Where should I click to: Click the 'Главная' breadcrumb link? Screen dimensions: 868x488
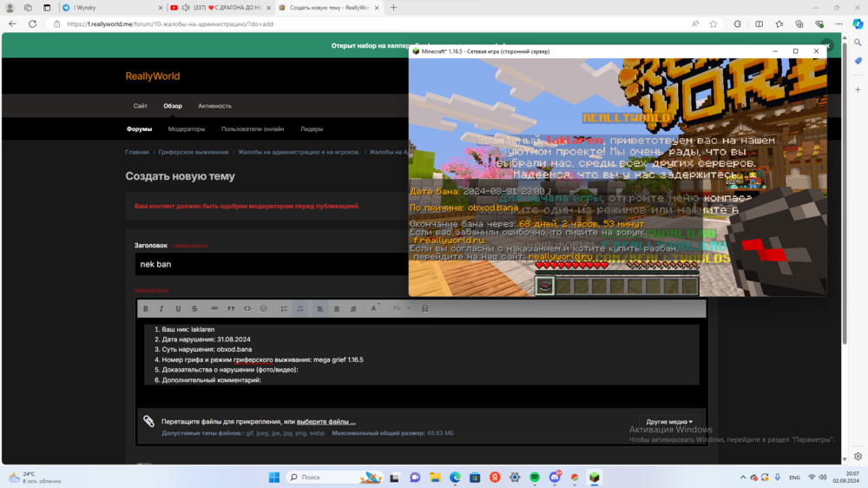(x=137, y=152)
